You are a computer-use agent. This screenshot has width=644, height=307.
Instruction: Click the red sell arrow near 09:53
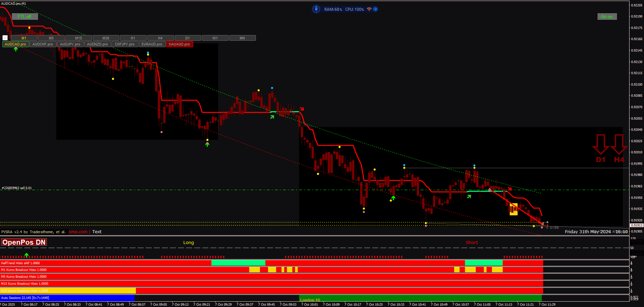[302, 109]
